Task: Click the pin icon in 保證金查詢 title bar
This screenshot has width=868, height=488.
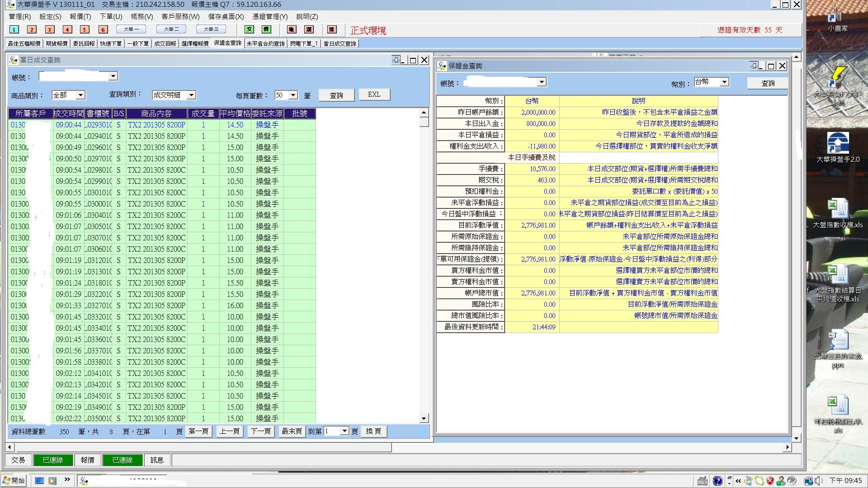Action: tap(754, 66)
